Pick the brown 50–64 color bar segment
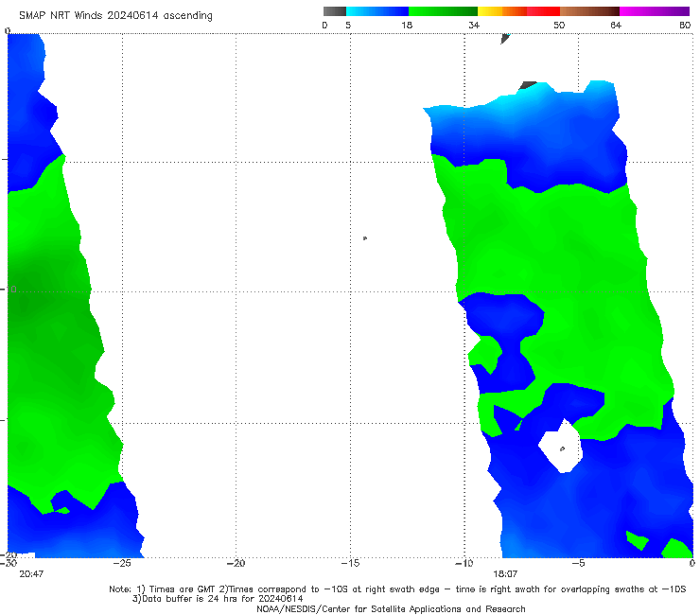Image resolution: width=700 pixels, height=615 pixels. pos(589,11)
